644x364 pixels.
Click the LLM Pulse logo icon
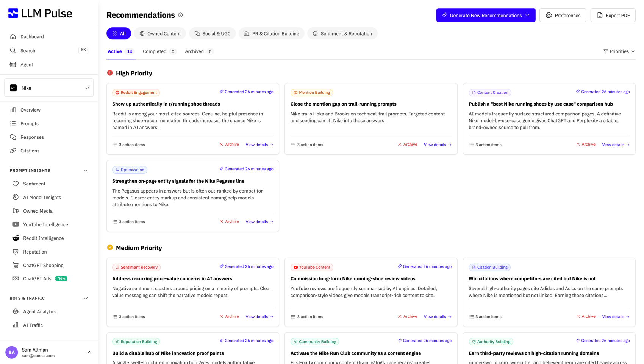13,13
